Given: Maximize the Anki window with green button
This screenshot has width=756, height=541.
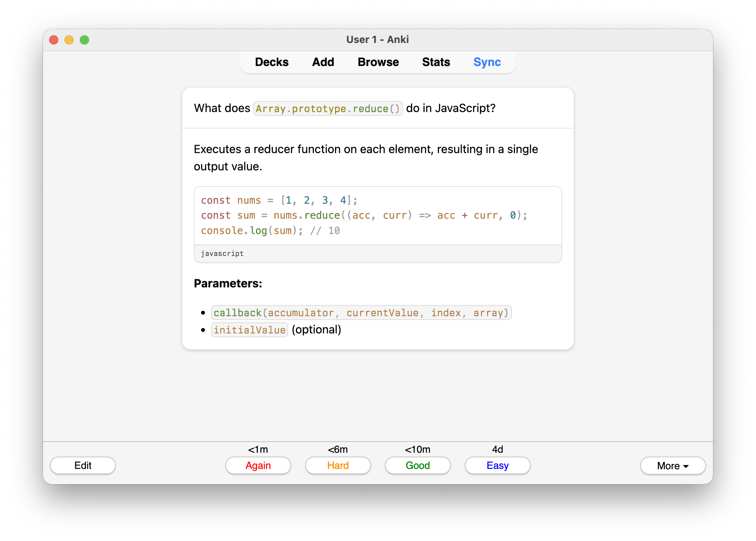Looking at the screenshot, I should point(84,40).
